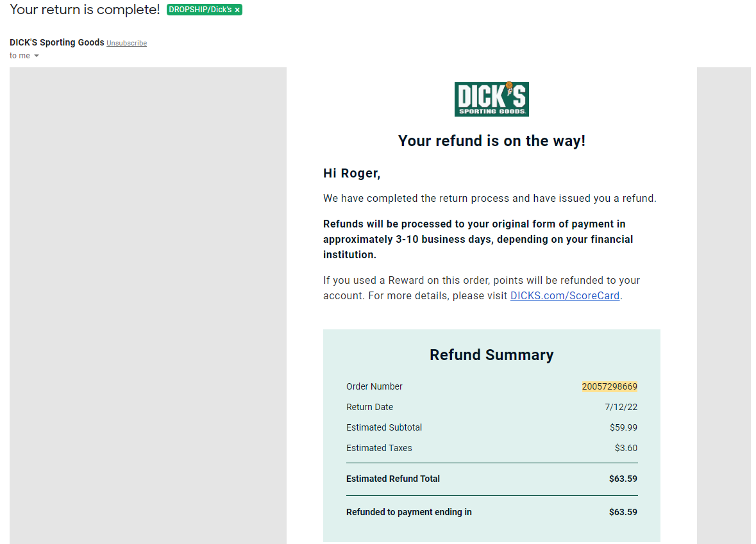Click the estimated subtotal $59.99
Screen dimensions: 756x544
[623, 427]
